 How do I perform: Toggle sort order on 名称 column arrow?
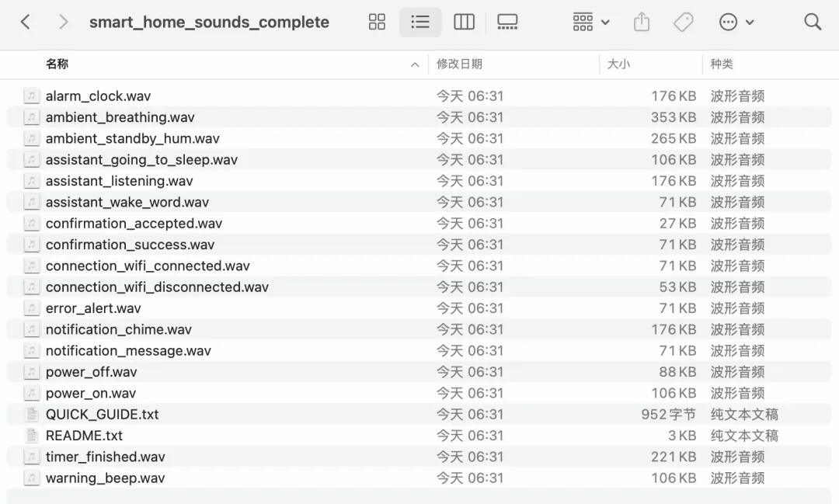(x=415, y=64)
